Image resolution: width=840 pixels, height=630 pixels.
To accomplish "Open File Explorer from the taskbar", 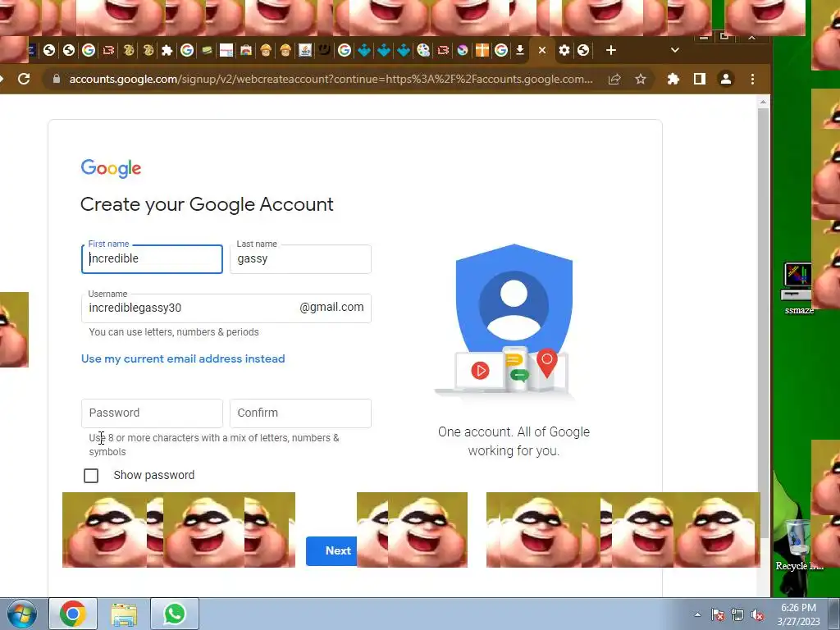I will [x=124, y=614].
